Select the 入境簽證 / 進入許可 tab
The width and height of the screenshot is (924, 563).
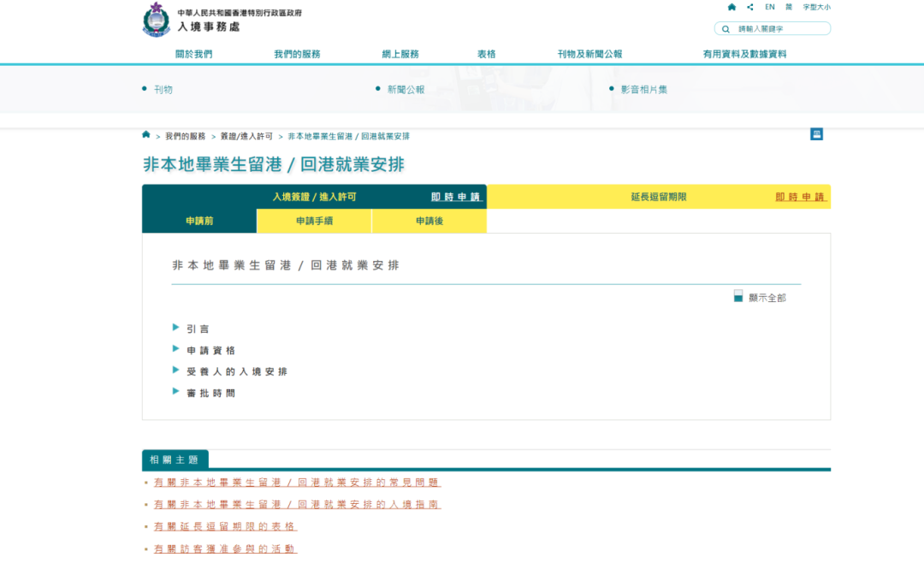tap(314, 197)
